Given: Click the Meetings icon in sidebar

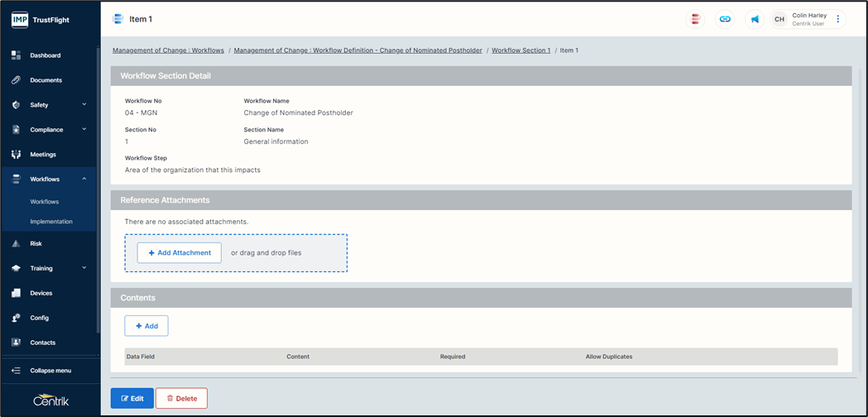Looking at the screenshot, I should point(16,155).
